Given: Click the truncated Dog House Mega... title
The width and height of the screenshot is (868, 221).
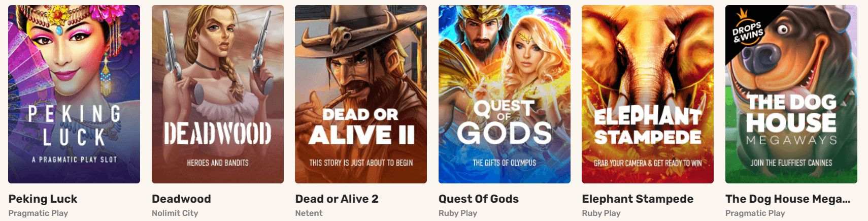Looking at the screenshot, I should pos(788,199).
